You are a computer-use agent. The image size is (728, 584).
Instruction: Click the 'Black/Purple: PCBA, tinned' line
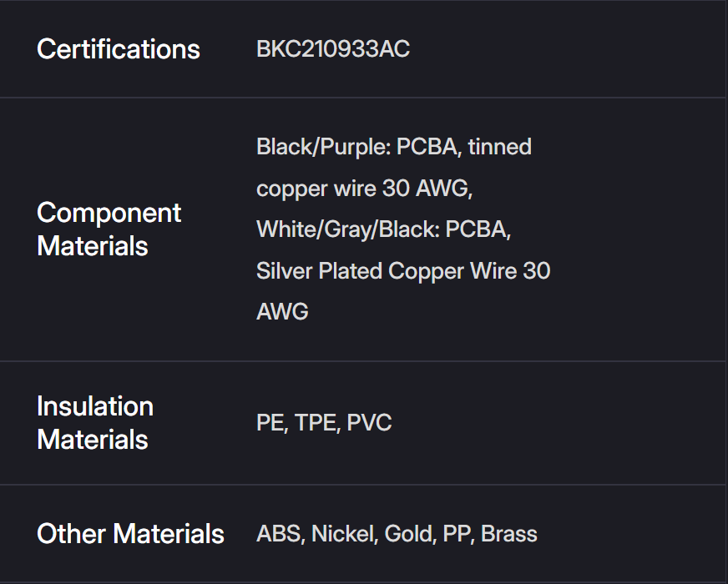point(394,147)
